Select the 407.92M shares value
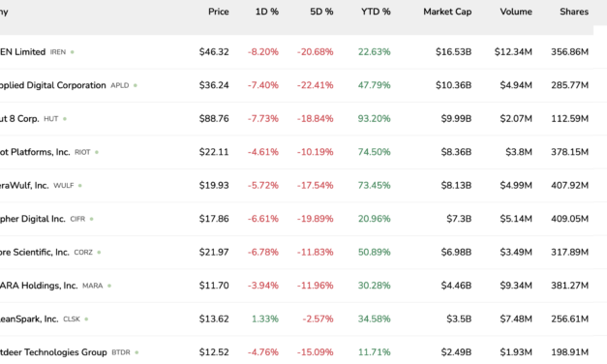This screenshot has height=364, width=607. [570, 186]
